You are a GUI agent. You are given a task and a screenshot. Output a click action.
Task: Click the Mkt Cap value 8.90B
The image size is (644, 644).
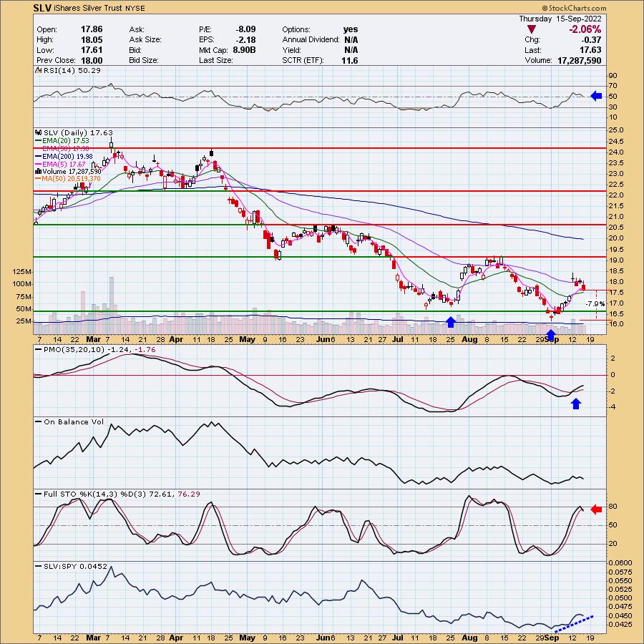(x=245, y=50)
